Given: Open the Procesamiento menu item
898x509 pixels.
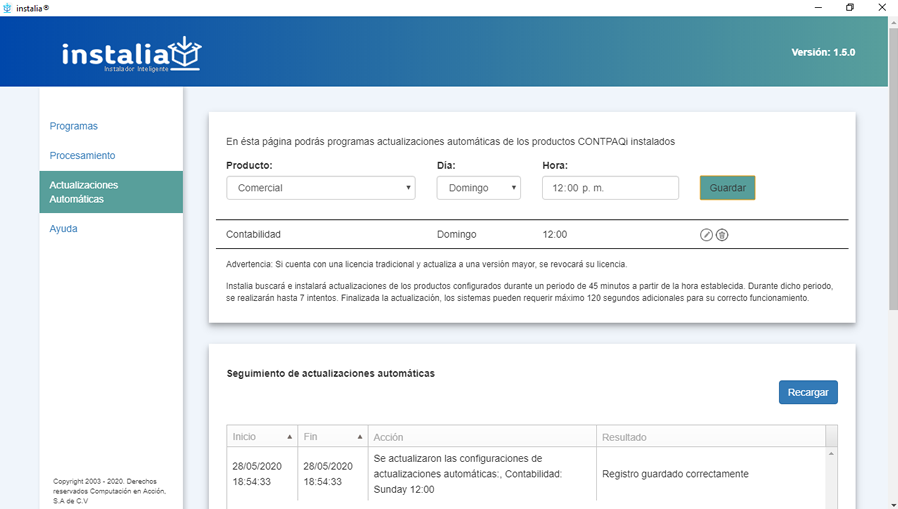Looking at the screenshot, I should pos(82,156).
